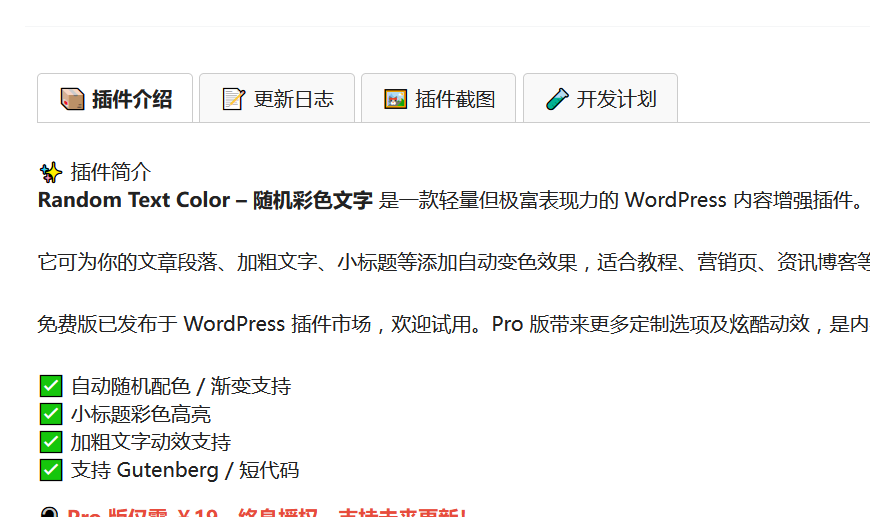Click the paragraph starting with 它可为你的文章段落
Image resolution: width=870 pixels, height=517 pixels.
pos(450,263)
